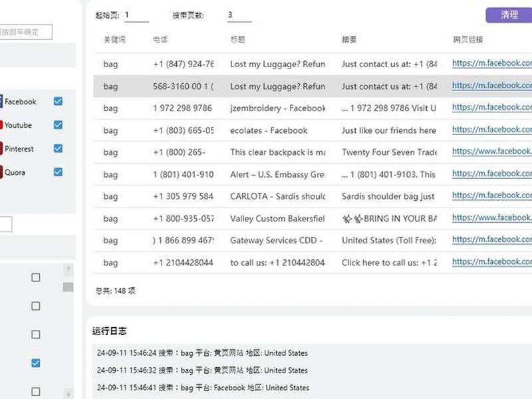Select summary 'Sardis shoulder bag just'
The width and height of the screenshot is (532, 399).
388,196
